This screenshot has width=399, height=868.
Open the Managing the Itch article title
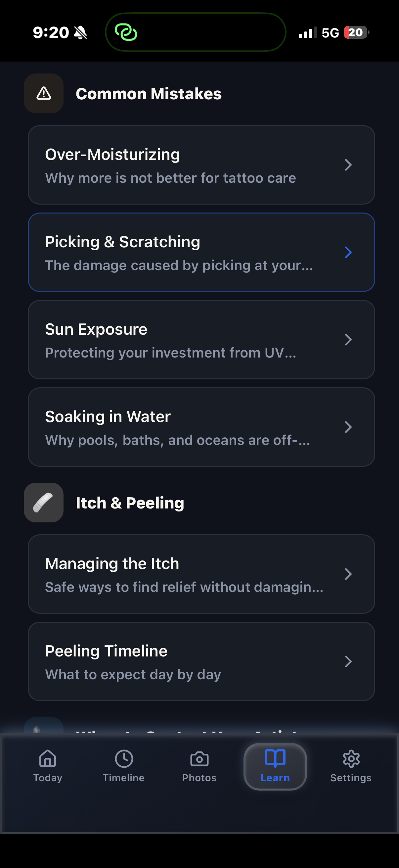pos(112,564)
